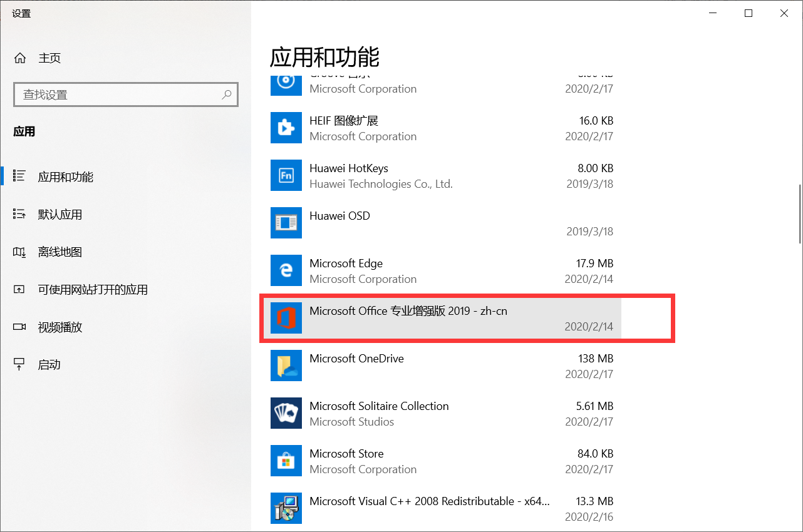Click the 84.0 KB Microsoft Store size
This screenshot has width=803, height=532.
tap(595, 454)
